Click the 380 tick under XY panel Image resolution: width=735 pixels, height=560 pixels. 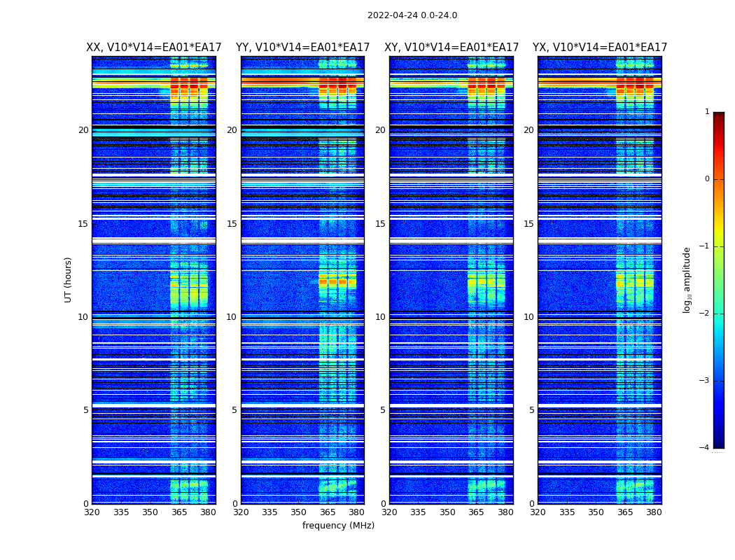tap(505, 512)
